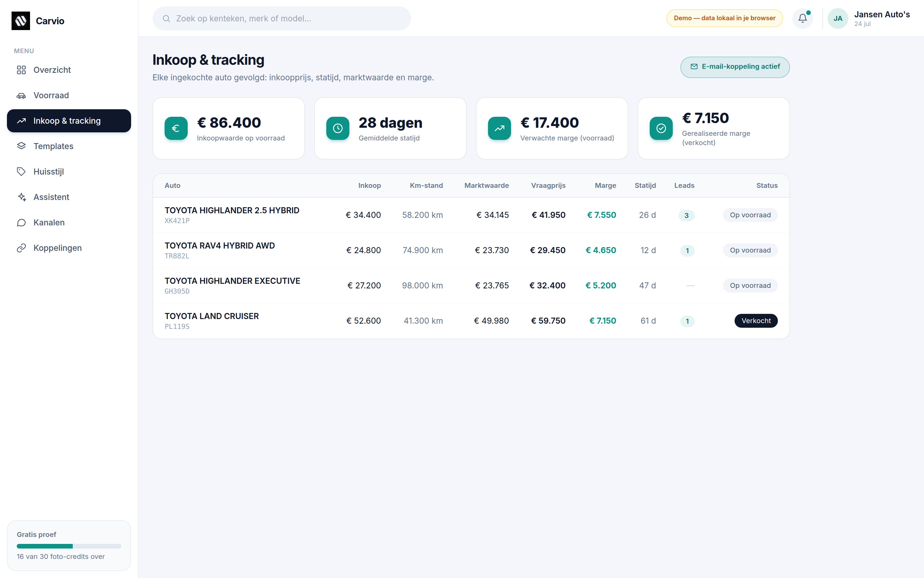The height and width of the screenshot is (578, 924).
Task: Click license plate GH305D
Action: coord(177,291)
